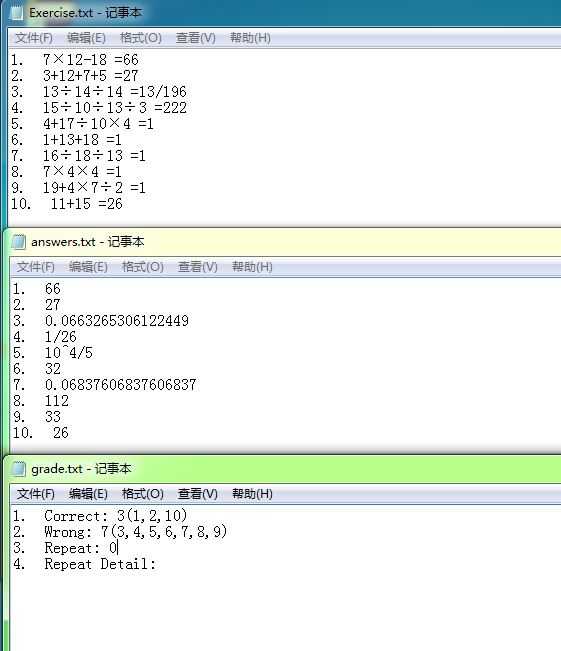Click the answers.txt window title text
This screenshot has height=651, width=561.
pos(88,242)
